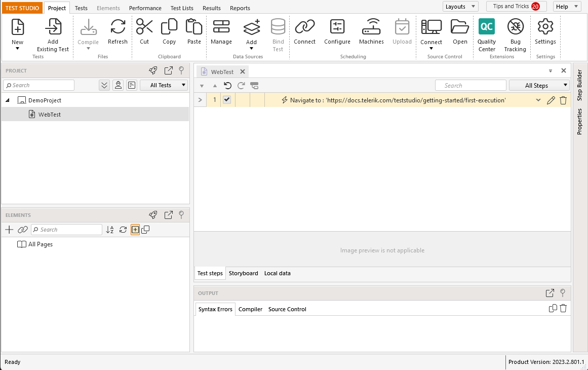The height and width of the screenshot is (370, 588).
Task: Click the add element plus icon
Action: pos(10,230)
